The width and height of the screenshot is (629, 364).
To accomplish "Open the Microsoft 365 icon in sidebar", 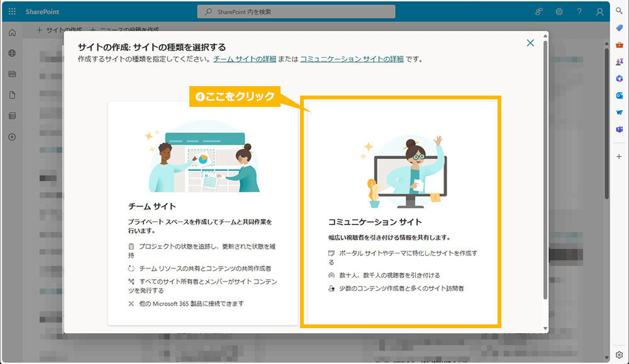I will point(620,79).
